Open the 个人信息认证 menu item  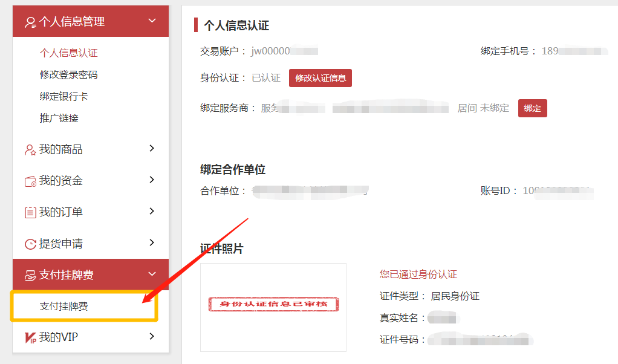click(68, 53)
